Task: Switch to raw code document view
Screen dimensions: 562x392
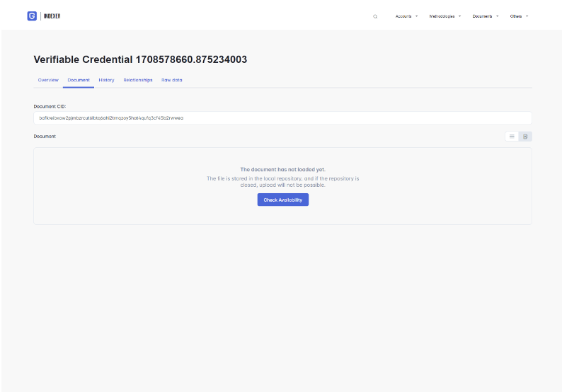Action: (525, 136)
